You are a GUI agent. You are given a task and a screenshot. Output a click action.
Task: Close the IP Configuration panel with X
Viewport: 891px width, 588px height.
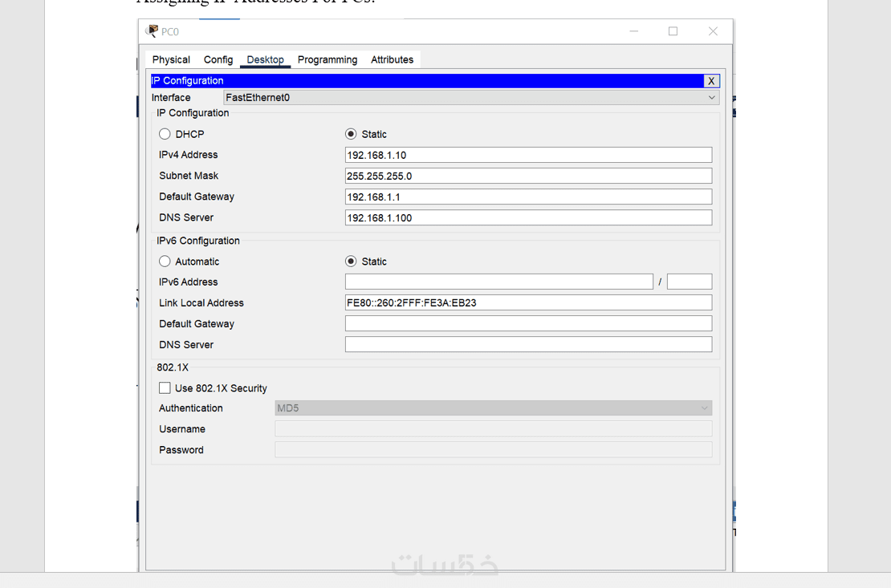point(711,81)
